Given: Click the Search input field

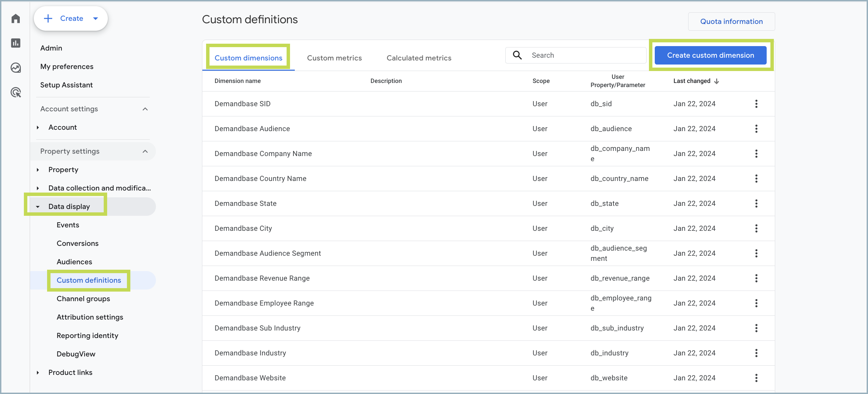Looking at the screenshot, I should (x=576, y=55).
